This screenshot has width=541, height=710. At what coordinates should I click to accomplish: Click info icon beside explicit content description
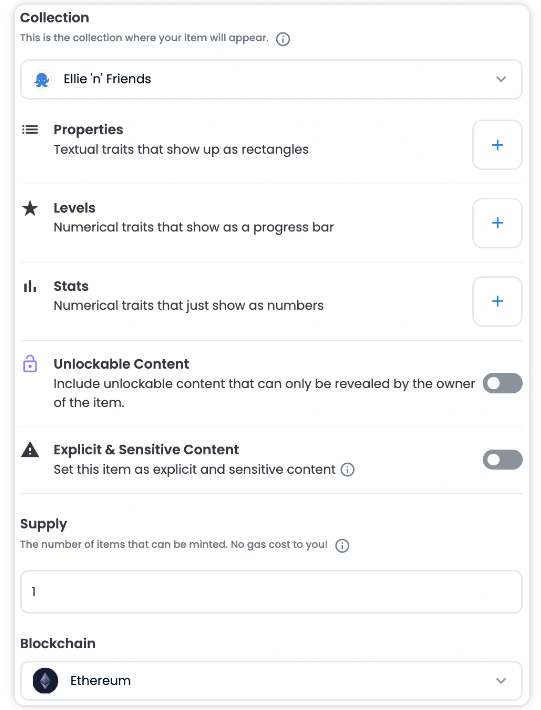[347, 470]
